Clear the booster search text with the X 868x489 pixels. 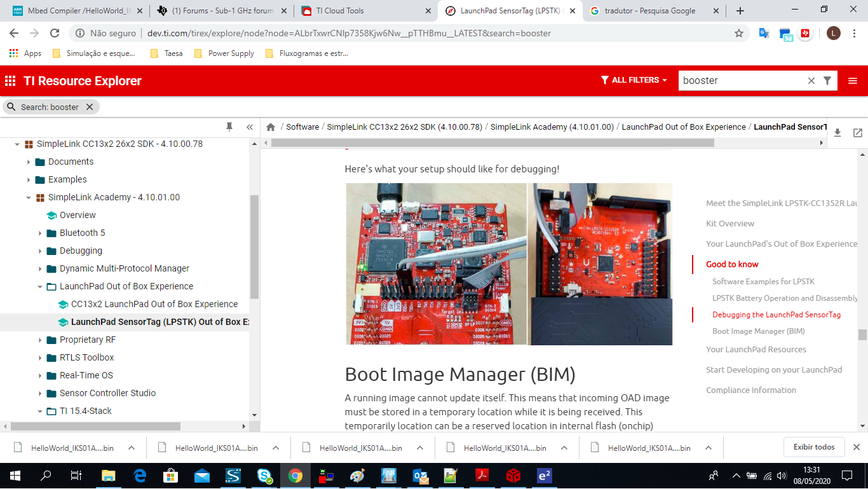[811, 81]
